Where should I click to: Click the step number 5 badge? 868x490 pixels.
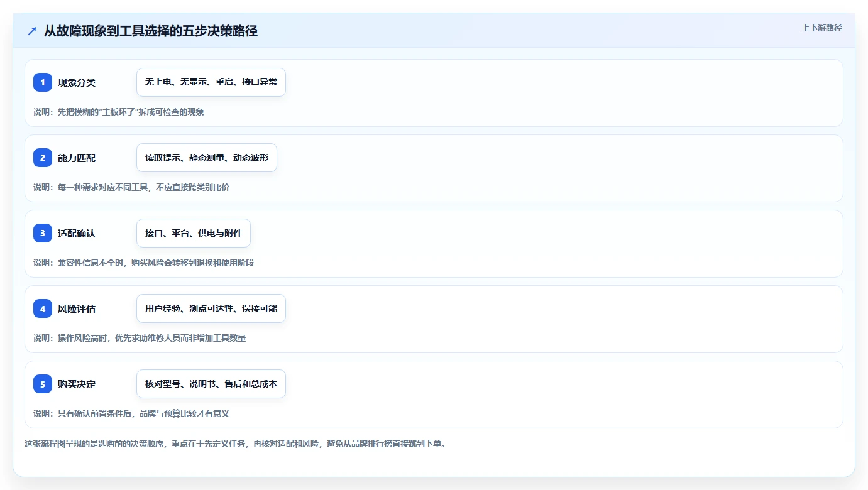43,384
